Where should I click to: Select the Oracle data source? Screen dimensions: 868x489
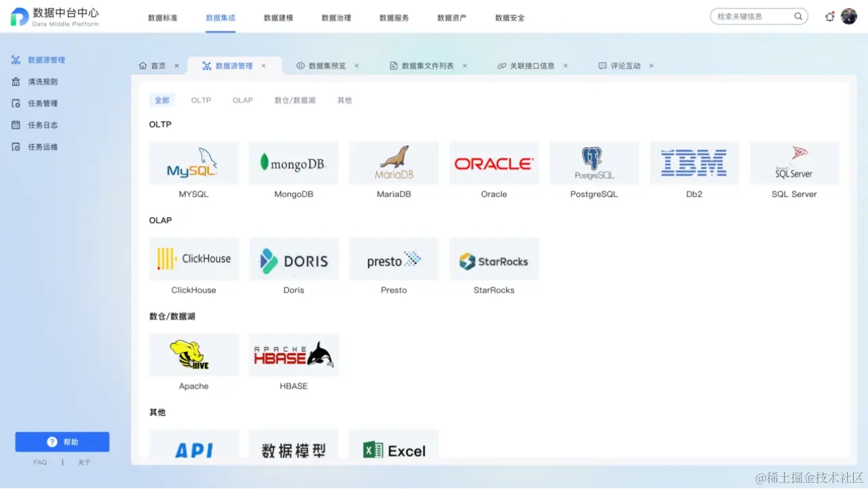pyautogui.click(x=493, y=163)
